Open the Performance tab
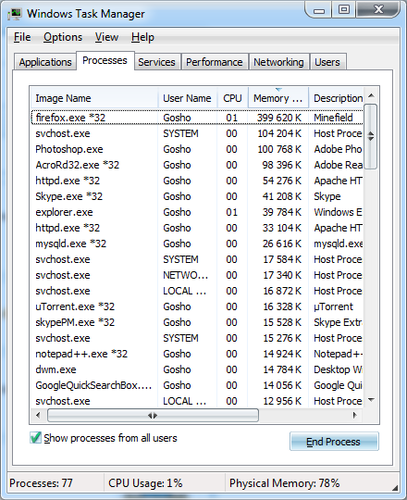The height and width of the screenshot is (500, 407). [x=214, y=62]
